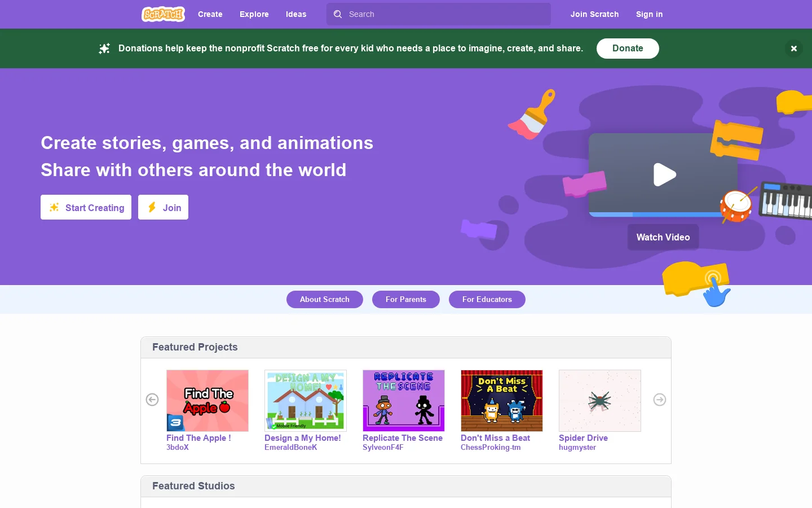Dismiss the donation banner with the X
The width and height of the screenshot is (812, 508).
click(x=793, y=49)
